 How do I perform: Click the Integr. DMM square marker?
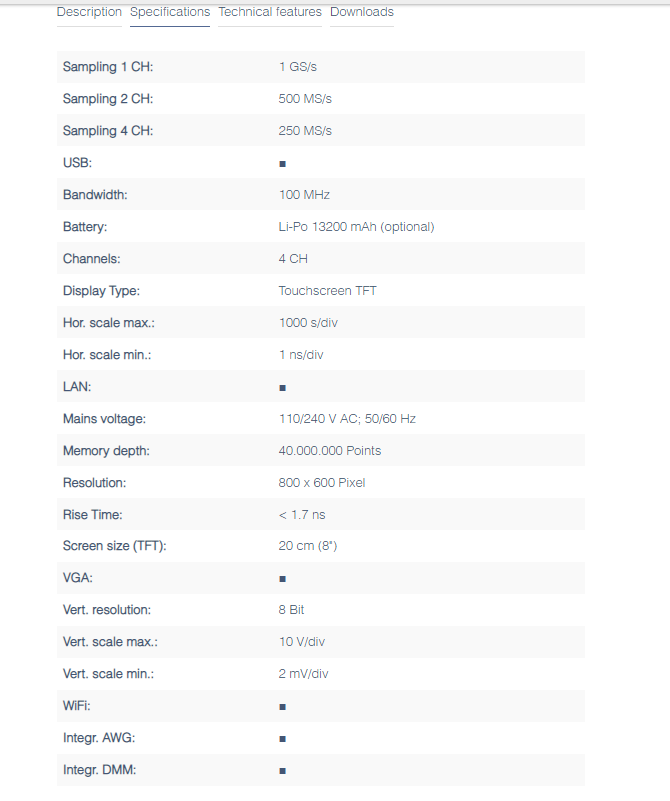click(x=282, y=771)
